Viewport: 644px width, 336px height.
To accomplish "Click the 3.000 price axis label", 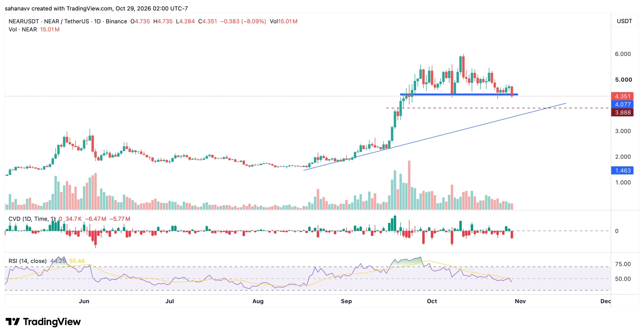I will tap(623, 131).
